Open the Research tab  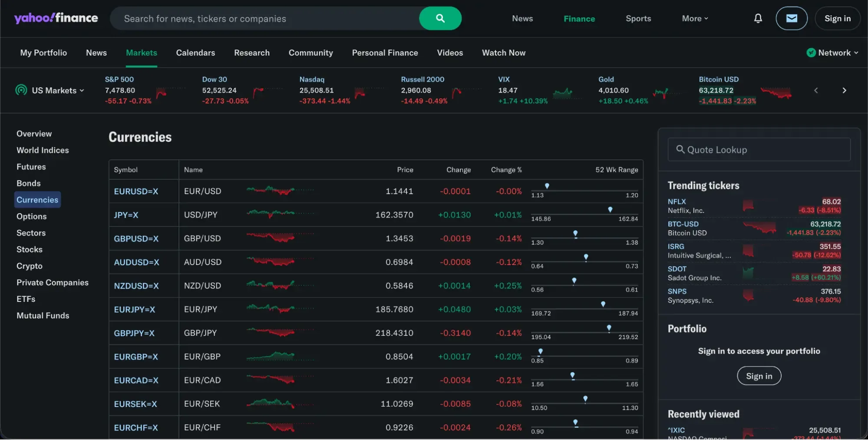point(252,53)
